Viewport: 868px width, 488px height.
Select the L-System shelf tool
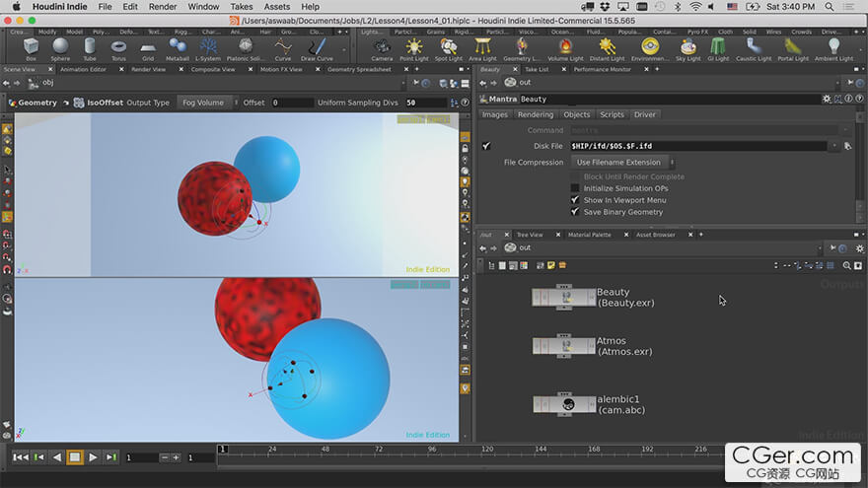[x=207, y=49]
